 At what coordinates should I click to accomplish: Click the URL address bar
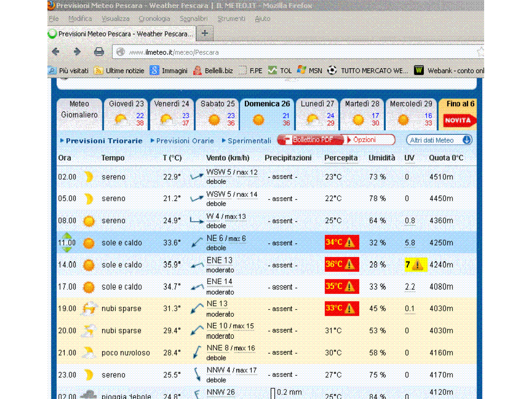(x=293, y=52)
